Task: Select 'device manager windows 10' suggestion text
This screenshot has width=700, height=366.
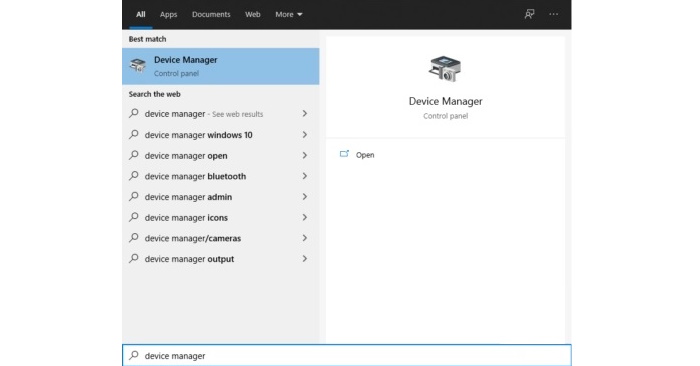Action: tap(198, 135)
